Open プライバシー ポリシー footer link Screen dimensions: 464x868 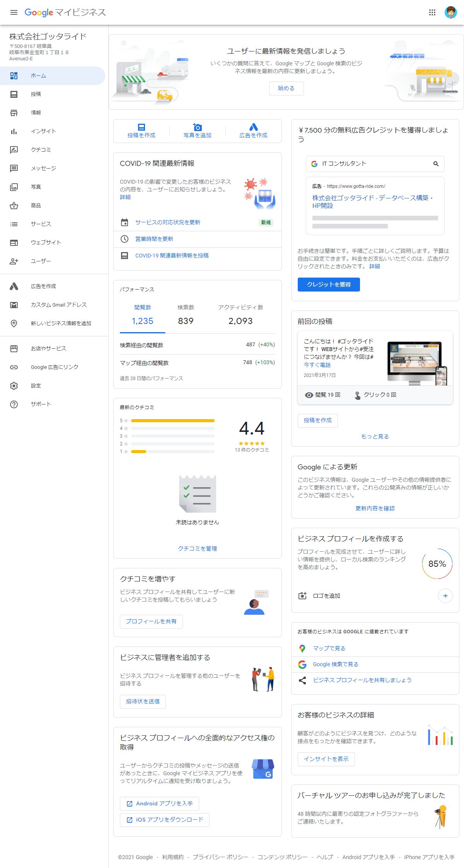tap(220, 857)
